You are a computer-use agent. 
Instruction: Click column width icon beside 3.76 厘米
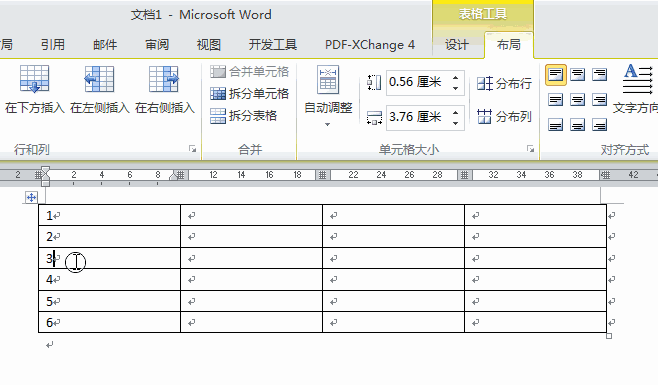coord(374,118)
